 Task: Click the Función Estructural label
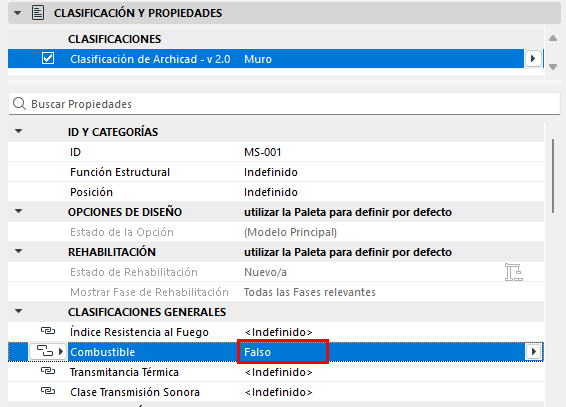(120, 172)
